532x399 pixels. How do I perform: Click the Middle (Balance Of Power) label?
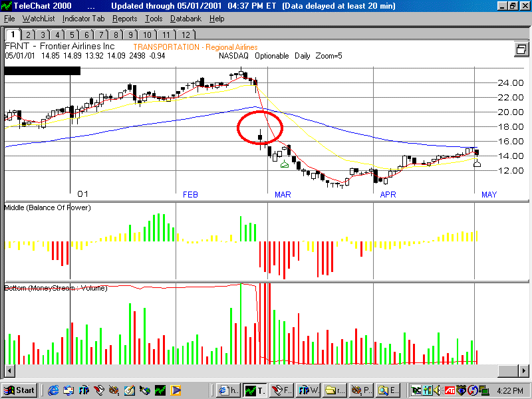click(47, 207)
